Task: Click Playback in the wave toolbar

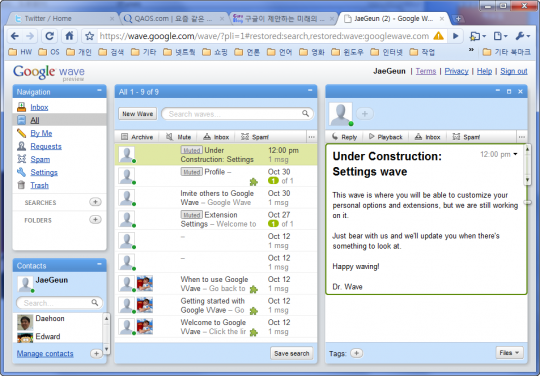Action: (x=386, y=137)
